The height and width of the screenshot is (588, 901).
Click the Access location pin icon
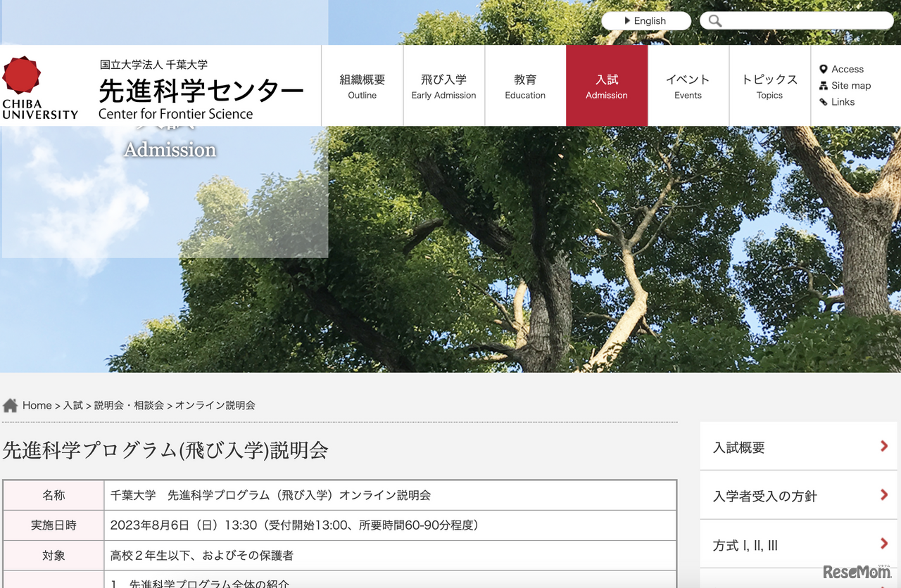pos(822,69)
